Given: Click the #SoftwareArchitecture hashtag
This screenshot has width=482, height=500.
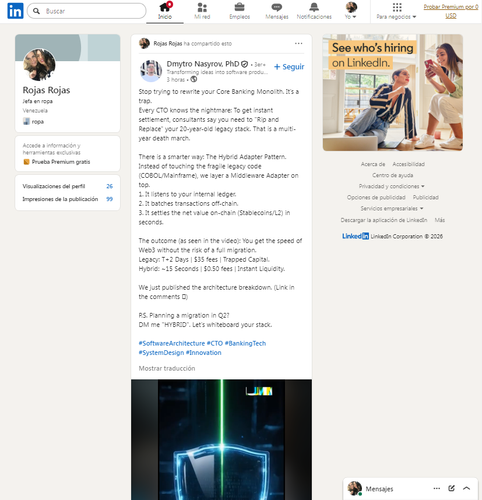Looking at the screenshot, I should pos(172,343).
